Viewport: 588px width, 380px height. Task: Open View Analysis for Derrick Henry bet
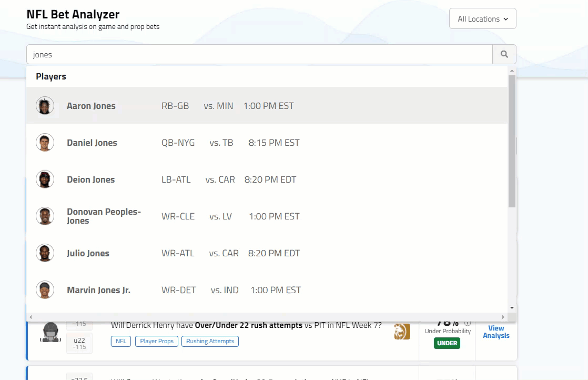[x=496, y=332]
